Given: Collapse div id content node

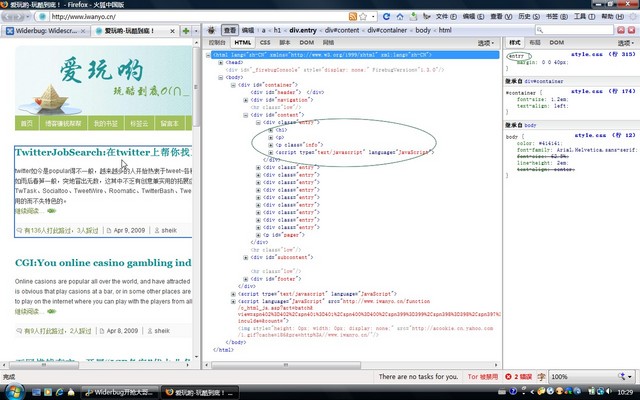Looking at the screenshot, I should 246,115.
